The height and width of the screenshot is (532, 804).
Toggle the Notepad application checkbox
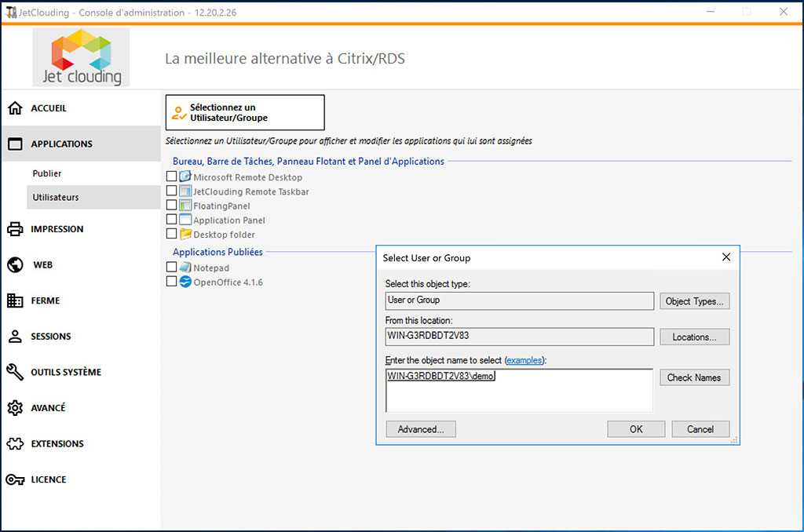[172, 268]
